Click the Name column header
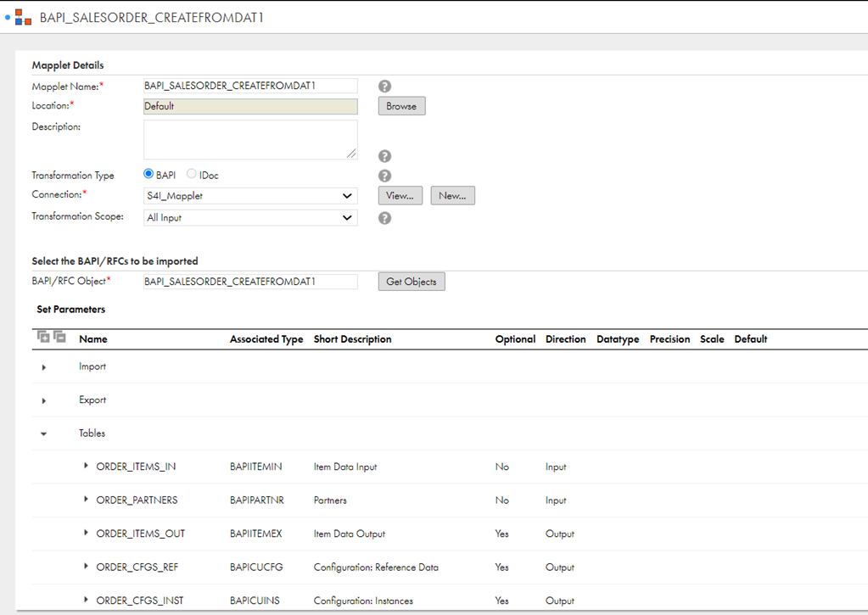The image size is (868, 615). pos(93,339)
